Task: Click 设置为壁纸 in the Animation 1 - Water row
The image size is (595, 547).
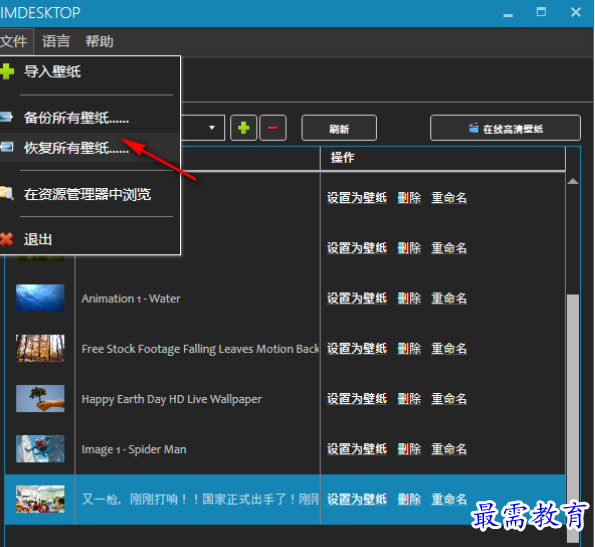Action: (x=357, y=298)
